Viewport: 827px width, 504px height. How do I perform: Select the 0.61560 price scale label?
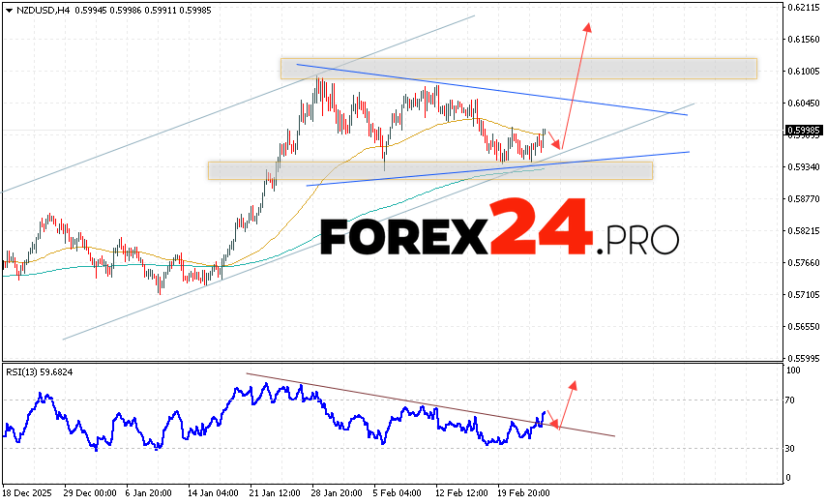click(804, 39)
